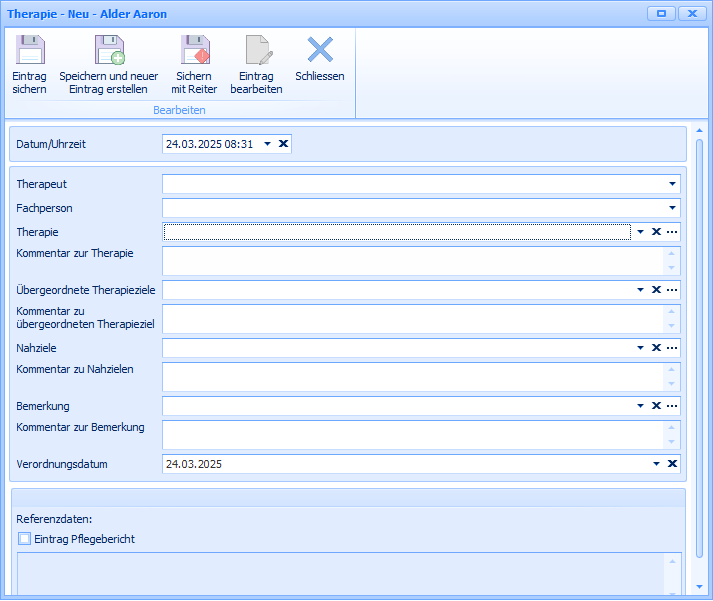Click into Kommentar zur Therapie text box
The height and width of the screenshot is (601, 713).
pyautogui.click(x=412, y=261)
